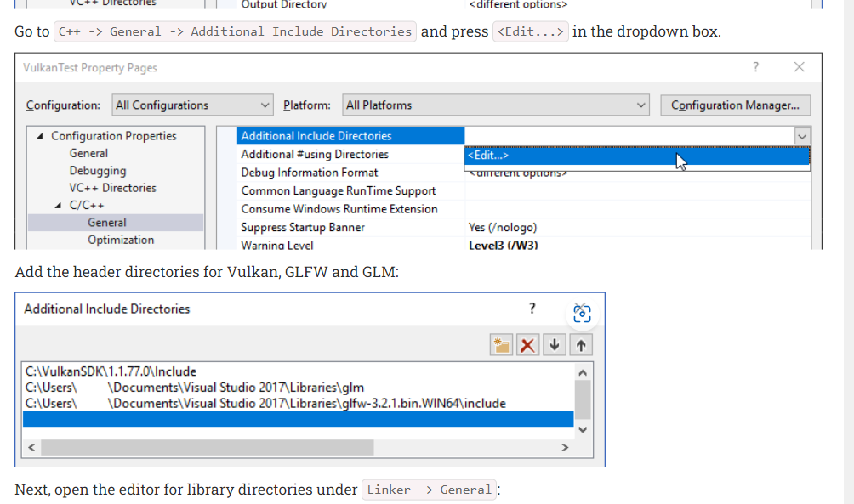Click the help question mark in Property Pages
Viewport: 854px width, 504px height.
tap(755, 67)
